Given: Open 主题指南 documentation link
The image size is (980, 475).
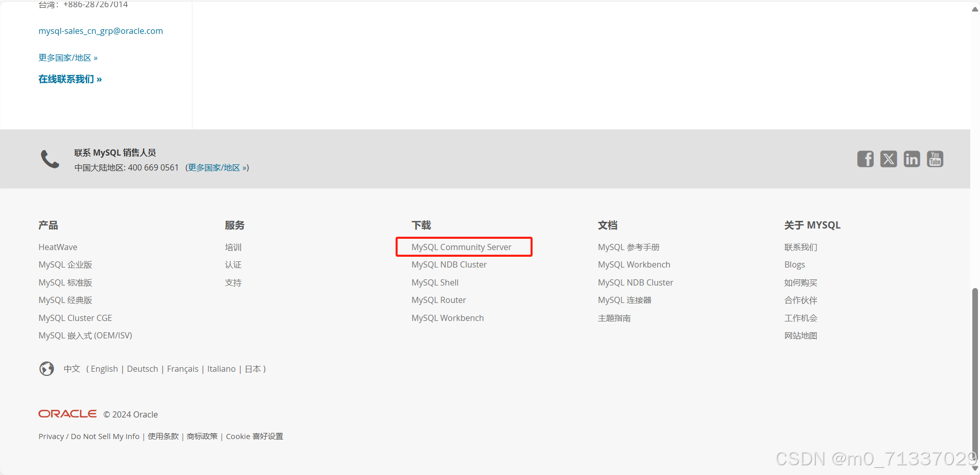Looking at the screenshot, I should [x=614, y=318].
